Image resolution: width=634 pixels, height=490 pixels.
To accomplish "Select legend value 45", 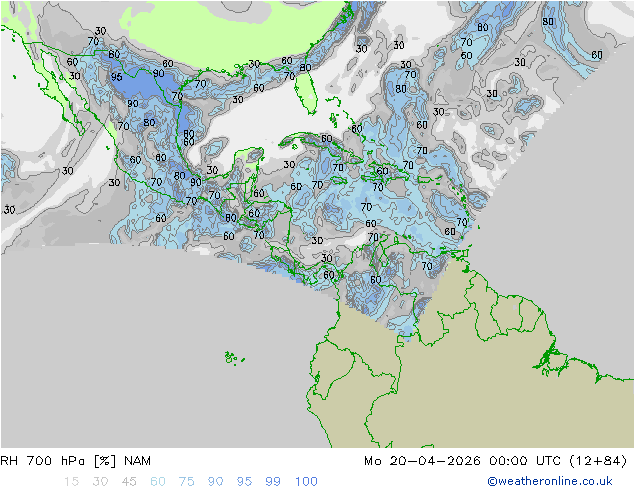I will point(129,482).
